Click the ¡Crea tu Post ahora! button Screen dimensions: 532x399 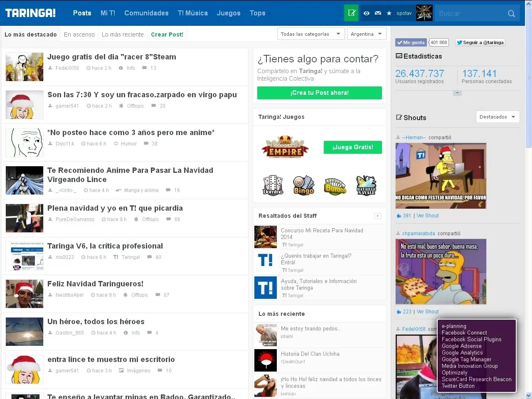point(320,93)
